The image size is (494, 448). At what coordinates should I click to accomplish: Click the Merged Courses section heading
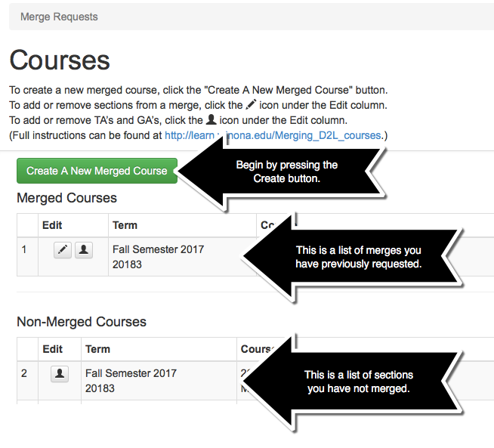pyautogui.click(x=66, y=198)
